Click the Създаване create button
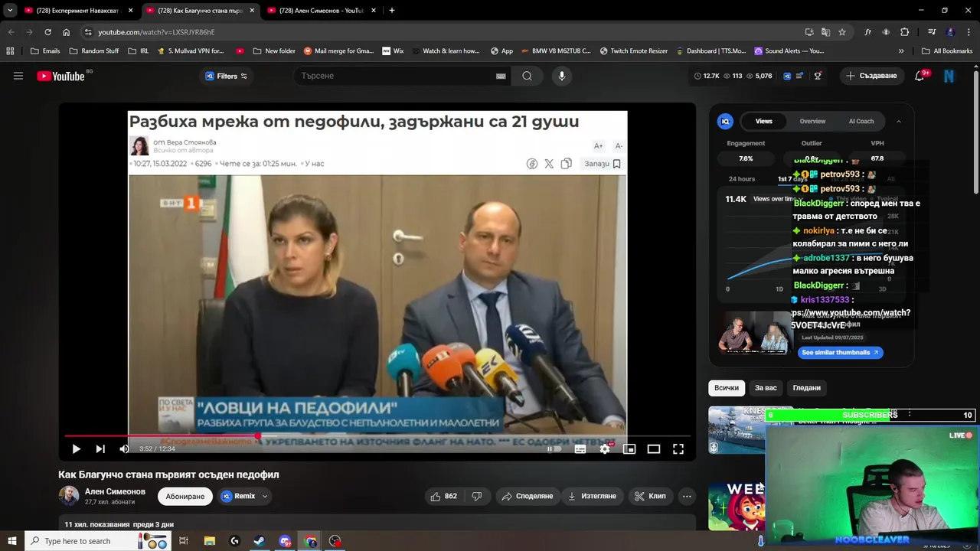This screenshot has width=980, height=551. 871,76
